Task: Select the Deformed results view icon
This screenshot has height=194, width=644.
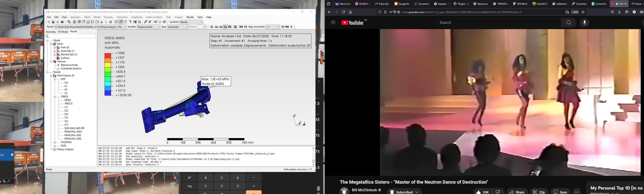Action: point(217,27)
